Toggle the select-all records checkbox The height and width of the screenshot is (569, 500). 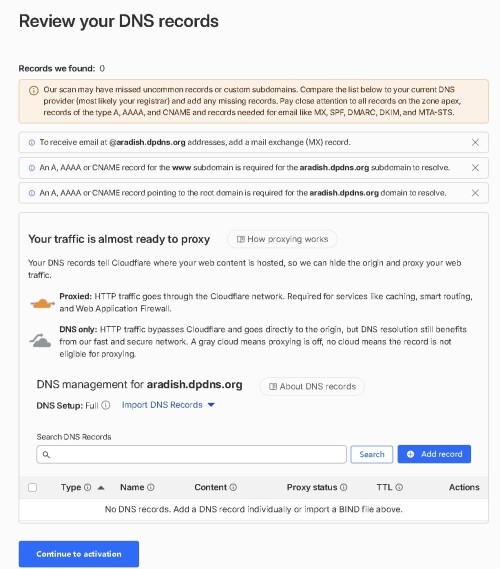33,487
